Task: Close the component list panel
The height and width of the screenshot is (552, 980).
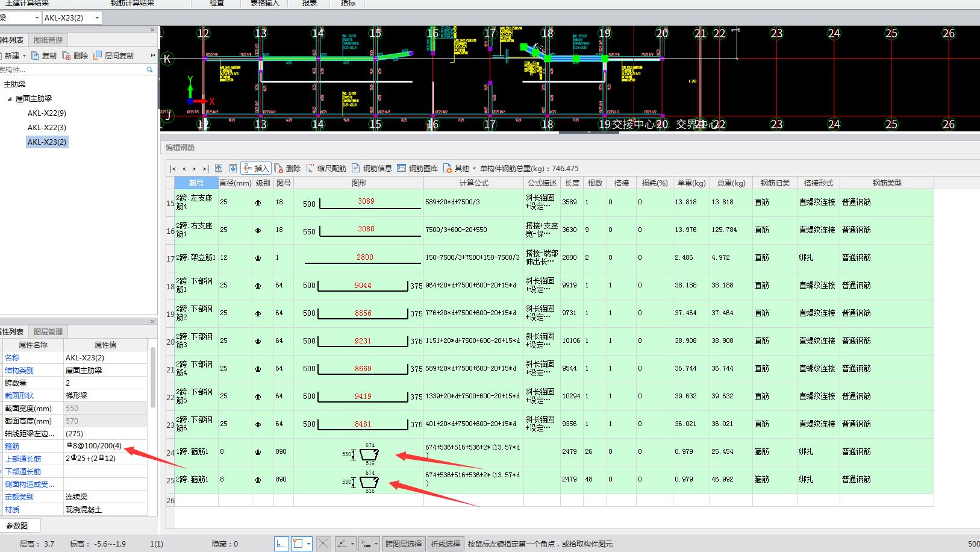Action: point(152,30)
